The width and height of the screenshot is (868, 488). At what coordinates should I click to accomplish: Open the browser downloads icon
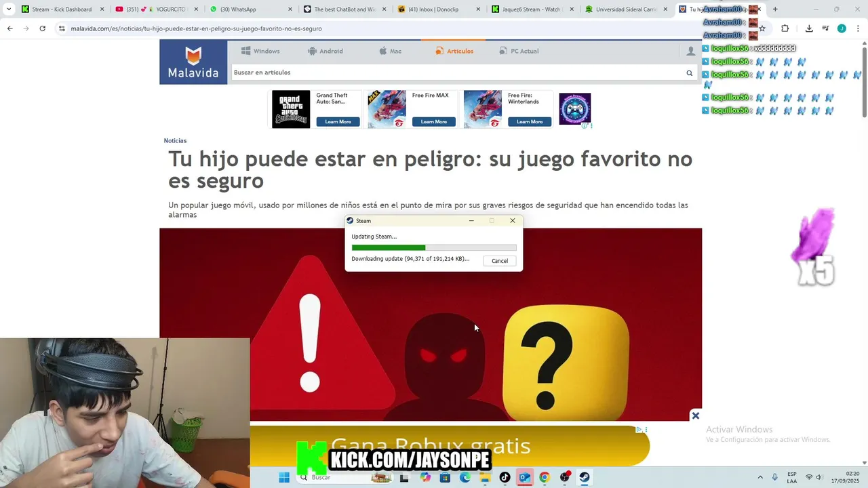[809, 28]
